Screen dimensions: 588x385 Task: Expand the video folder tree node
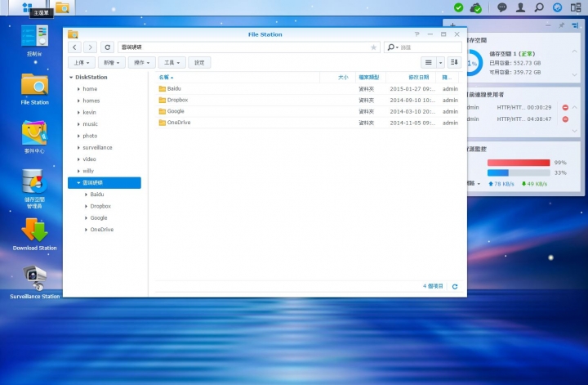78,159
